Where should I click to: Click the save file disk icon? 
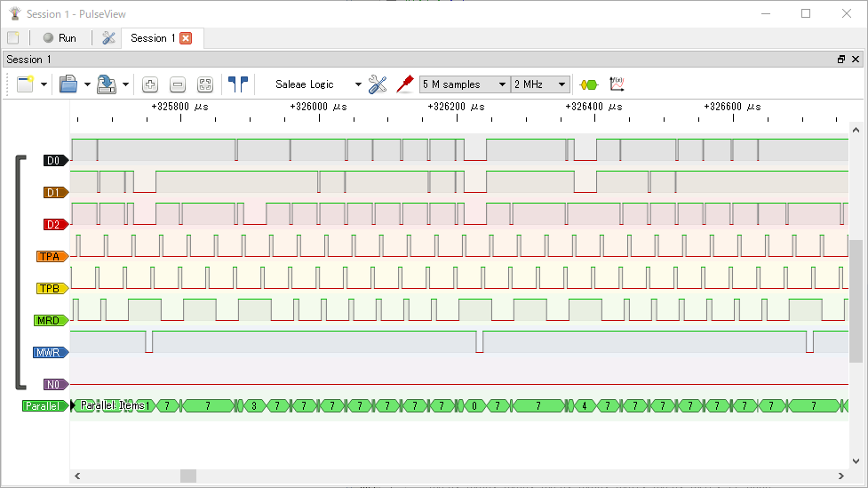click(x=107, y=84)
